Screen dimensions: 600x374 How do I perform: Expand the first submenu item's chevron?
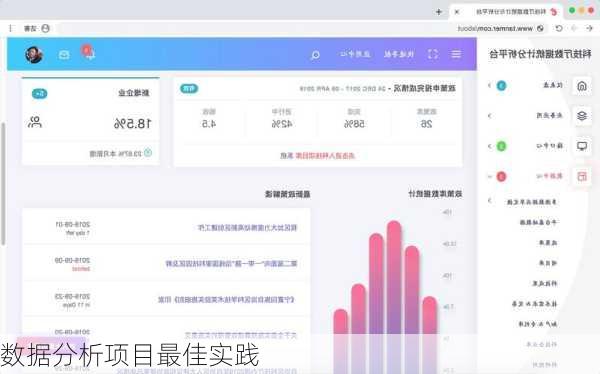pos(489,201)
